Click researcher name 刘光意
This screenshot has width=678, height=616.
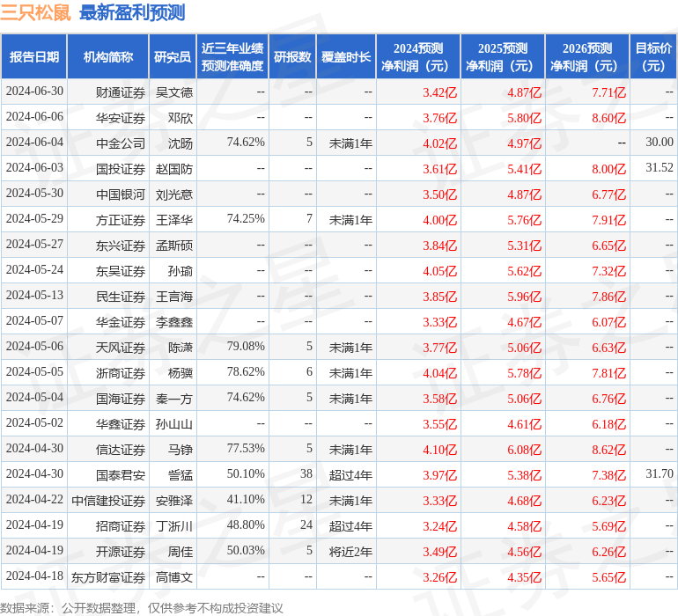[x=173, y=194]
